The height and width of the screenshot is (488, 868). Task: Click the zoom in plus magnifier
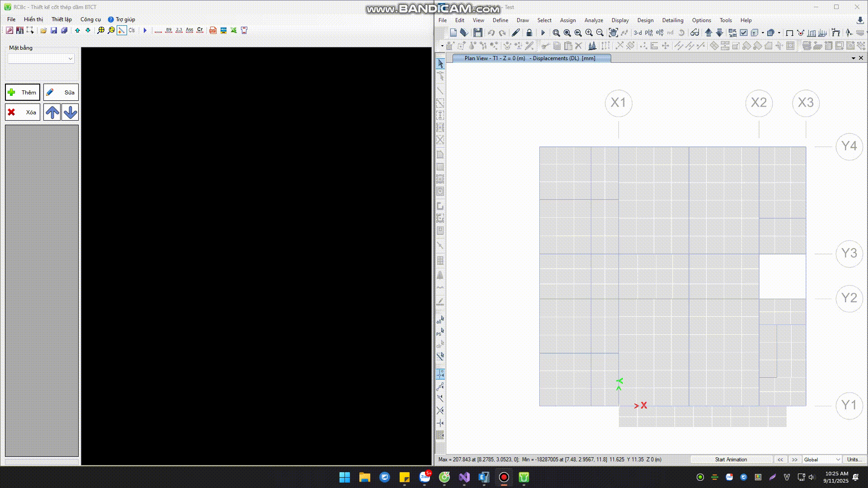tap(589, 33)
